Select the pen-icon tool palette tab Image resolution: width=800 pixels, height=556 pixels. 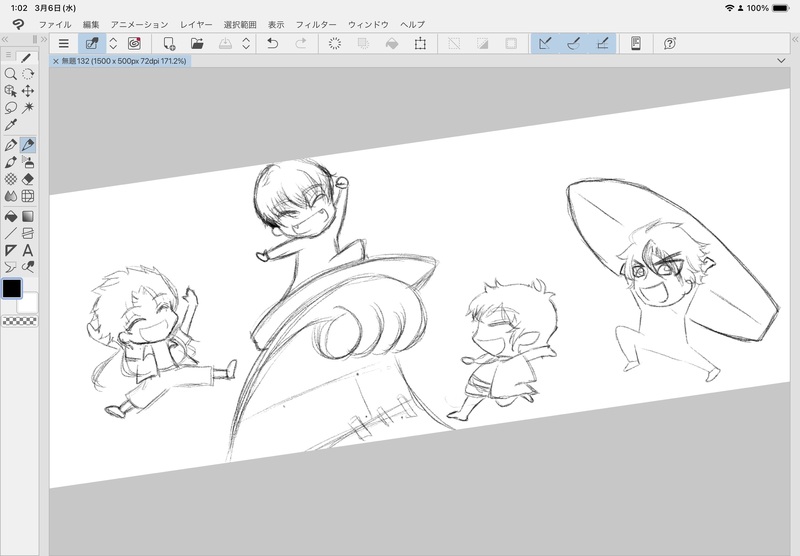pyautogui.click(x=26, y=57)
